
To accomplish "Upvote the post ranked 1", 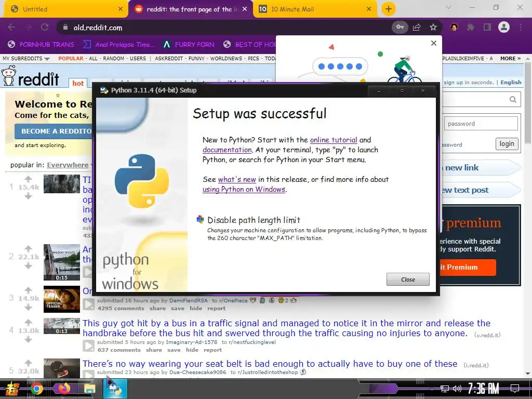I will (x=28, y=179).
